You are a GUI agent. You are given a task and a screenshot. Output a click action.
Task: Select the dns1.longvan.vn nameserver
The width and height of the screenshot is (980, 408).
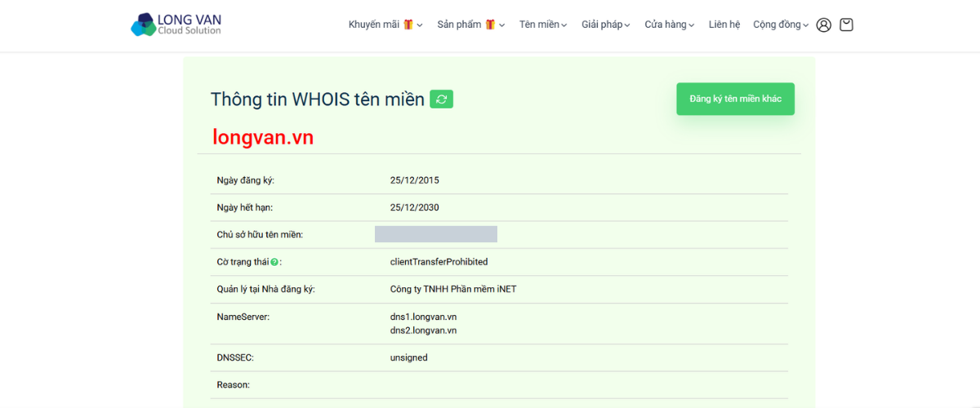click(423, 316)
